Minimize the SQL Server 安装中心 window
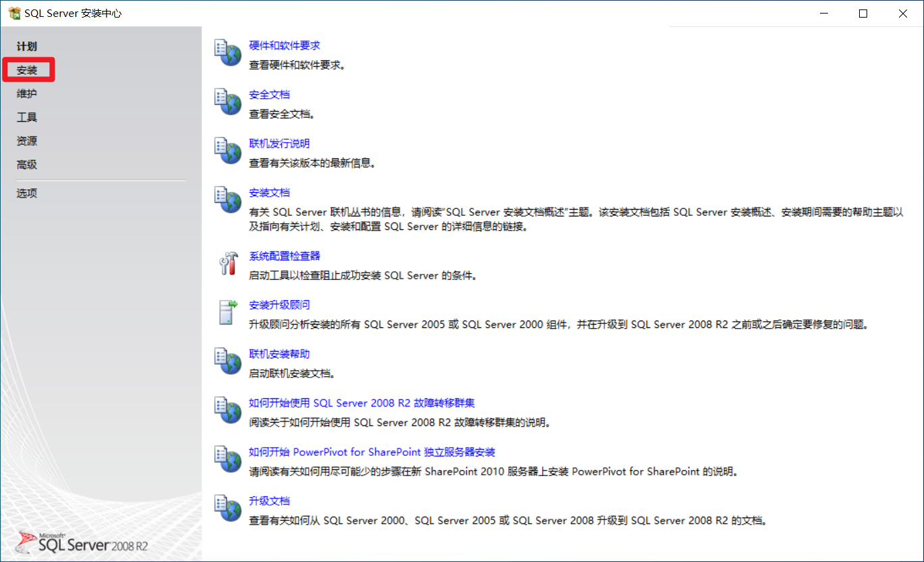Viewport: 924px width, 562px height. tap(823, 14)
